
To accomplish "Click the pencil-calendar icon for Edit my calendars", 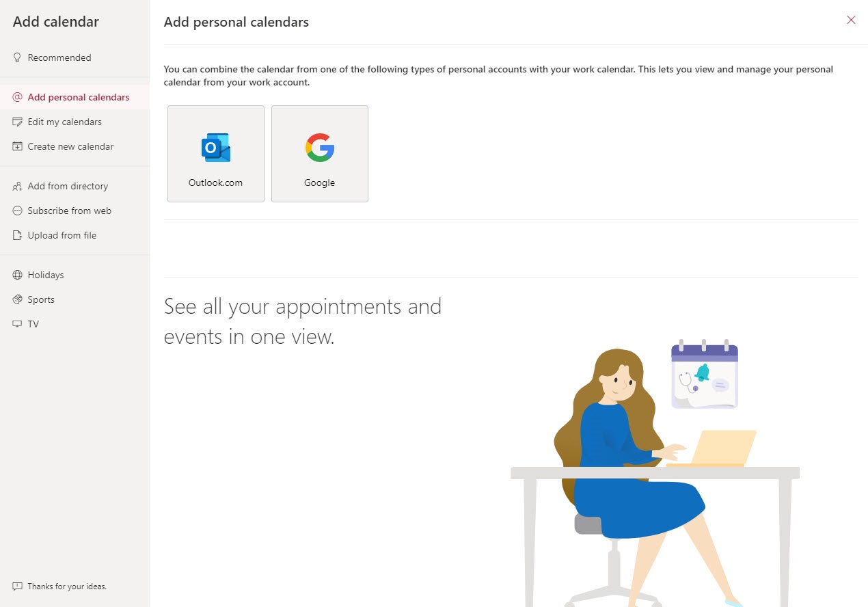I will pyautogui.click(x=18, y=122).
